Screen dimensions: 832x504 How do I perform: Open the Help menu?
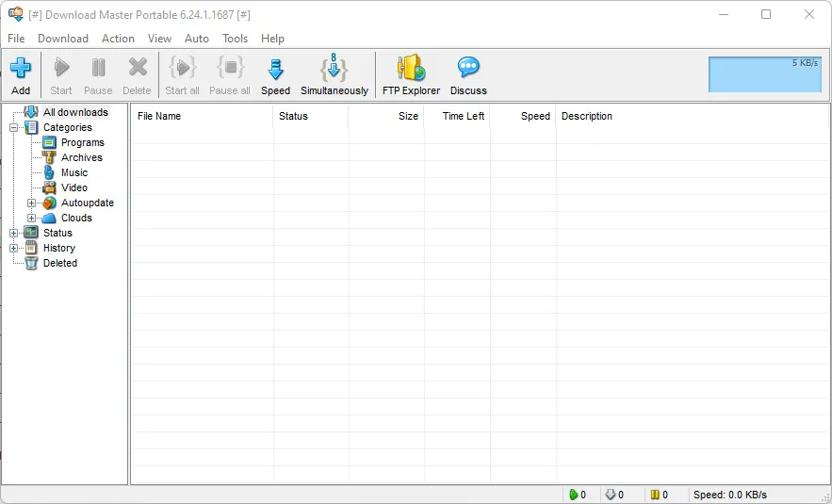point(272,39)
